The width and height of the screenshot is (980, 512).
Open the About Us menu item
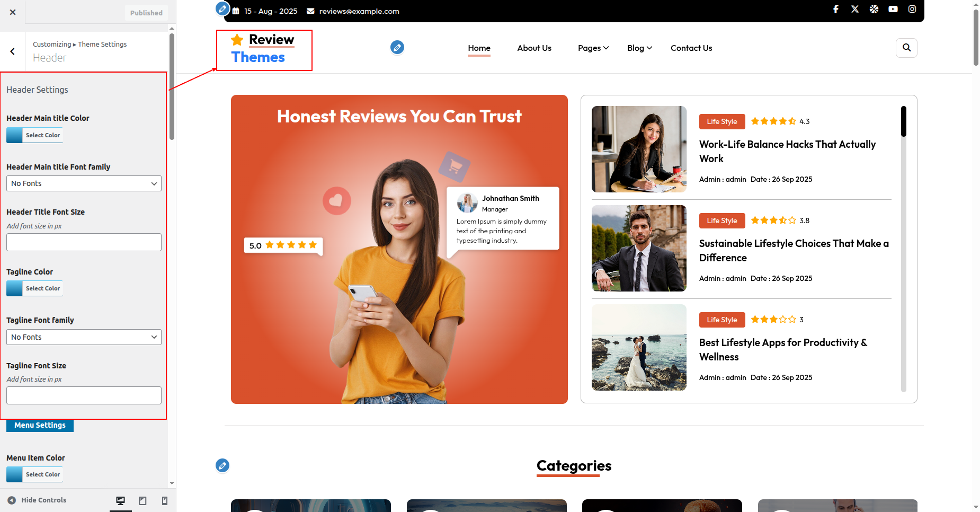pos(534,48)
